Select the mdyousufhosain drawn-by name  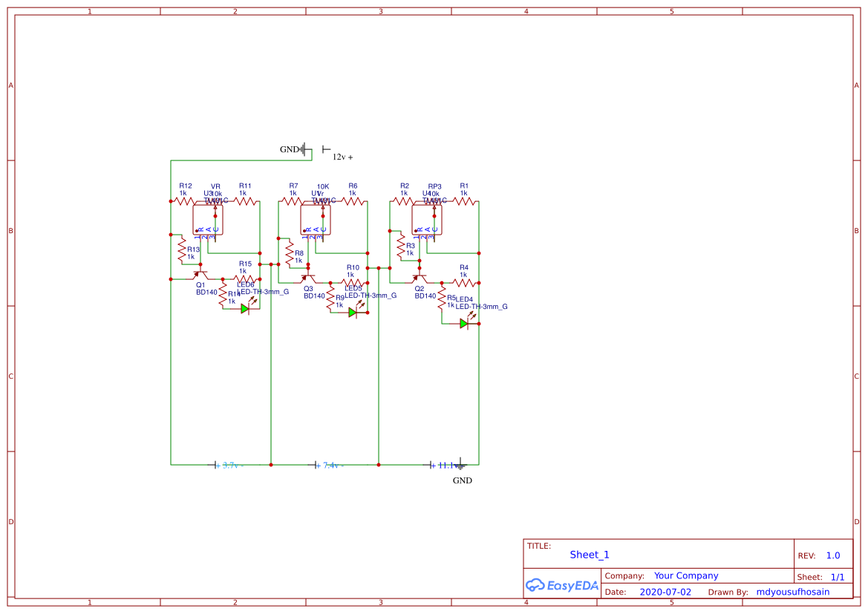click(792, 592)
